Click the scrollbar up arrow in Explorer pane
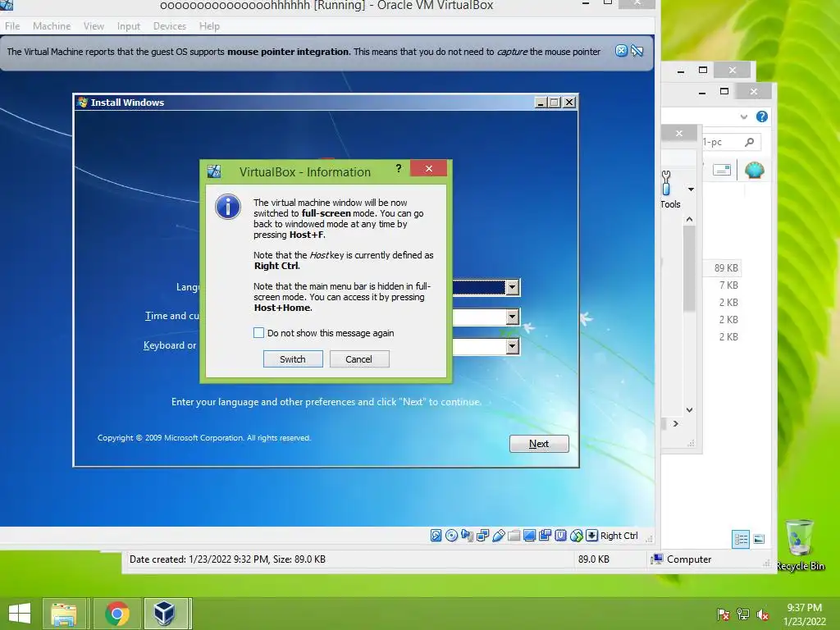Image resolution: width=840 pixels, height=630 pixels. point(689,219)
